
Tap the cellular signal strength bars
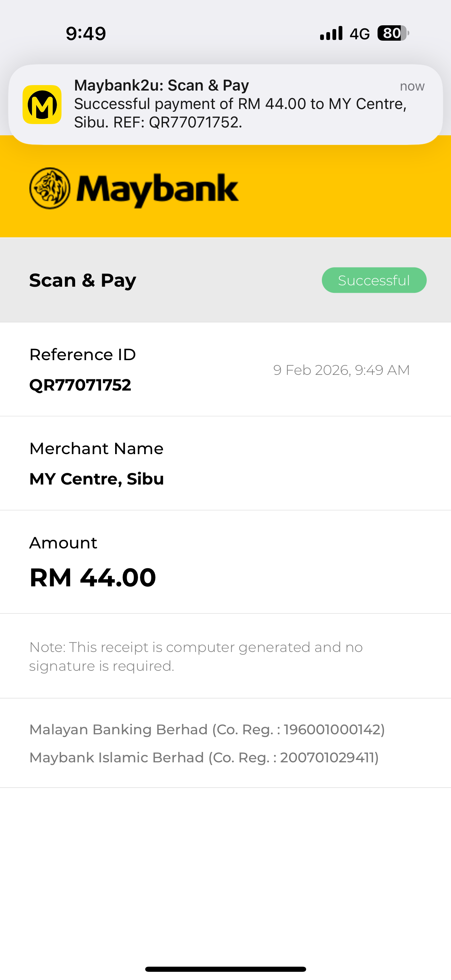click(331, 33)
